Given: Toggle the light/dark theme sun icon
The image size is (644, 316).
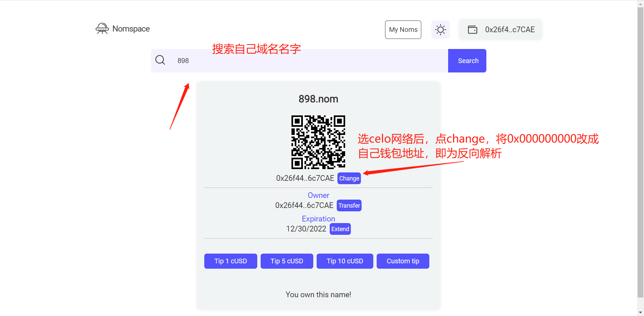Looking at the screenshot, I should click(440, 30).
